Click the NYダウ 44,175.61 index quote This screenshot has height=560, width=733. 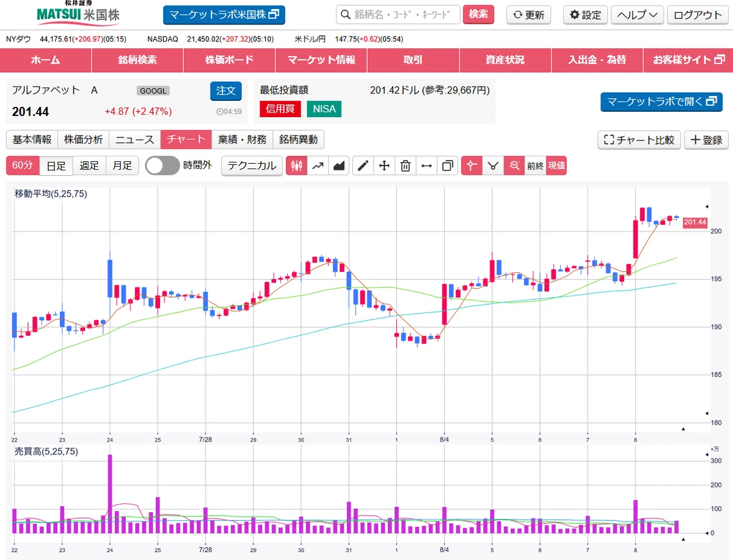click(x=66, y=39)
